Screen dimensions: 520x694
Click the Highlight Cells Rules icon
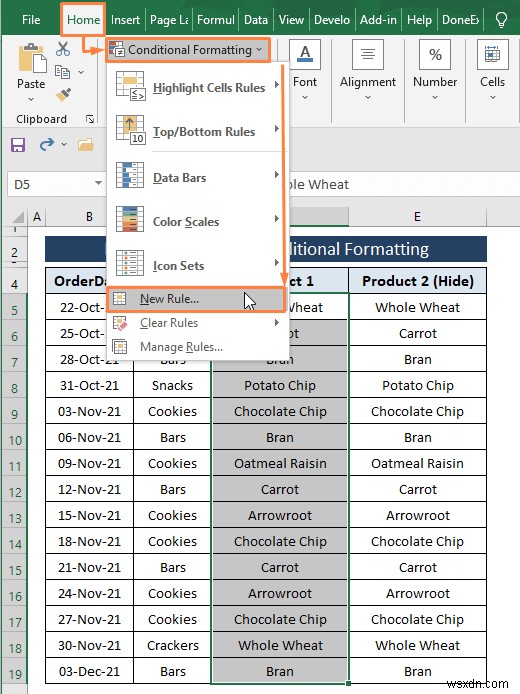[x=130, y=86]
